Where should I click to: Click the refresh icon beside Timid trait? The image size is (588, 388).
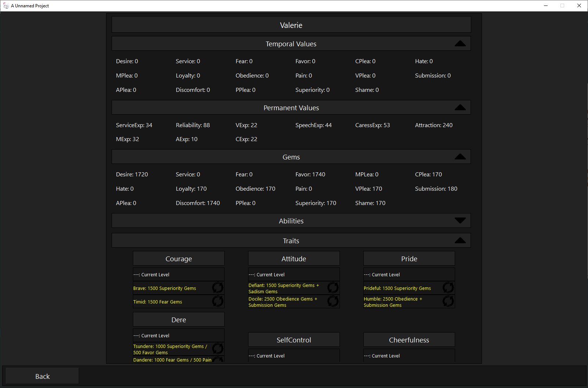pos(218,301)
